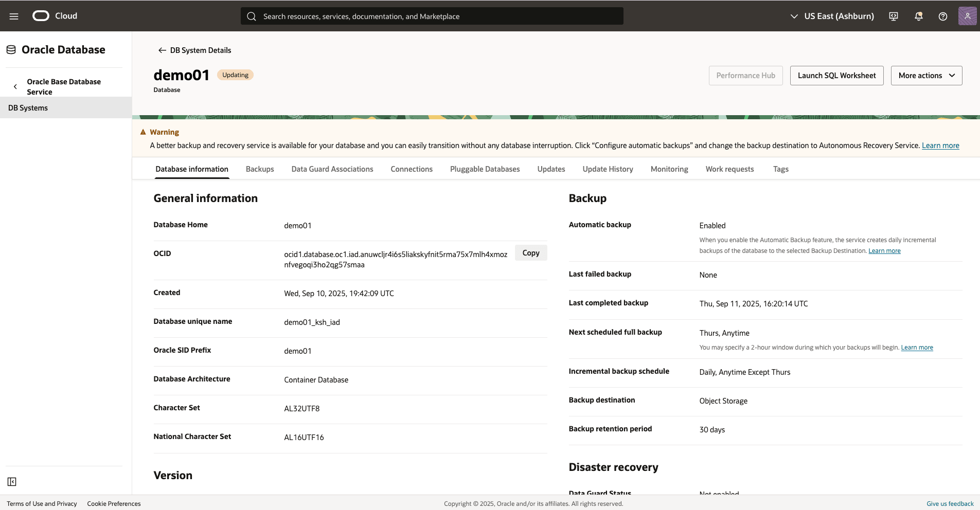Open the Pluggable Databases tab
This screenshot has width=980, height=510.
(x=485, y=169)
